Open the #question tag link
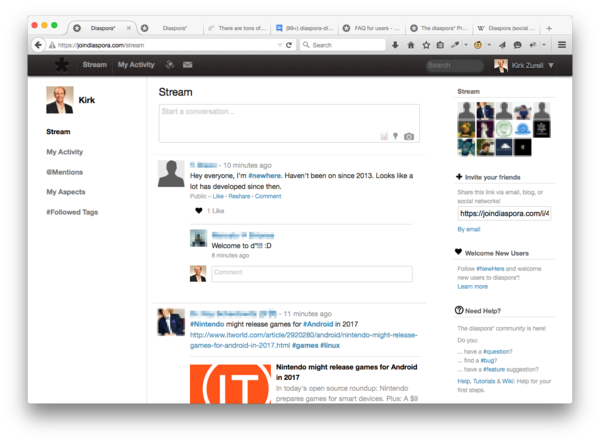This screenshot has width=600, height=443. [496, 352]
